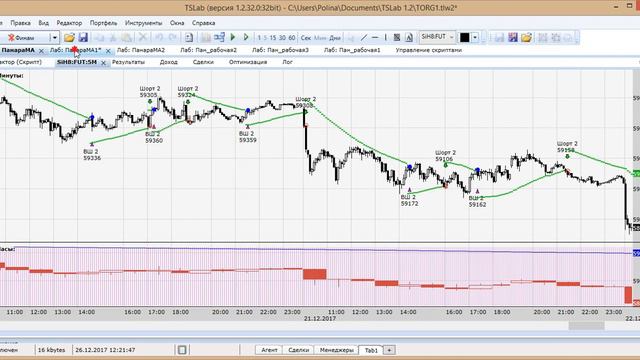This screenshot has height=360, width=640.
Task: Switch timeframe base to Дни
Action: point(335,38)
